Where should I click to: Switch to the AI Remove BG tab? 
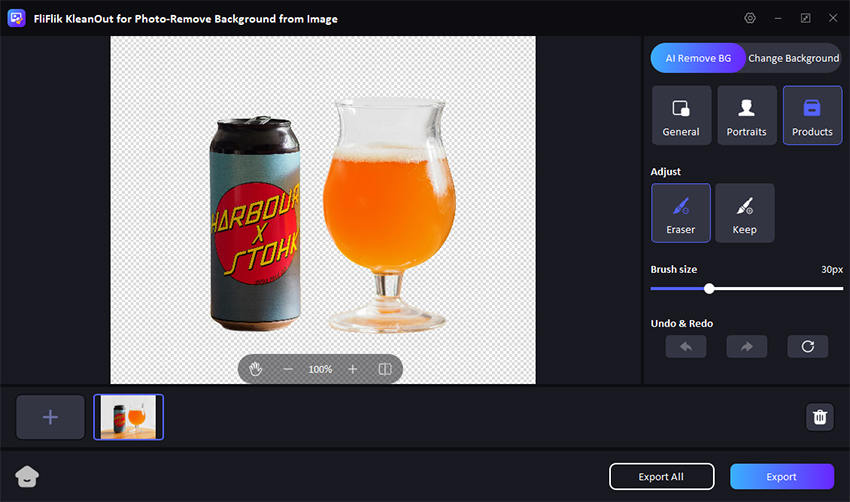[x=698, y=58]
